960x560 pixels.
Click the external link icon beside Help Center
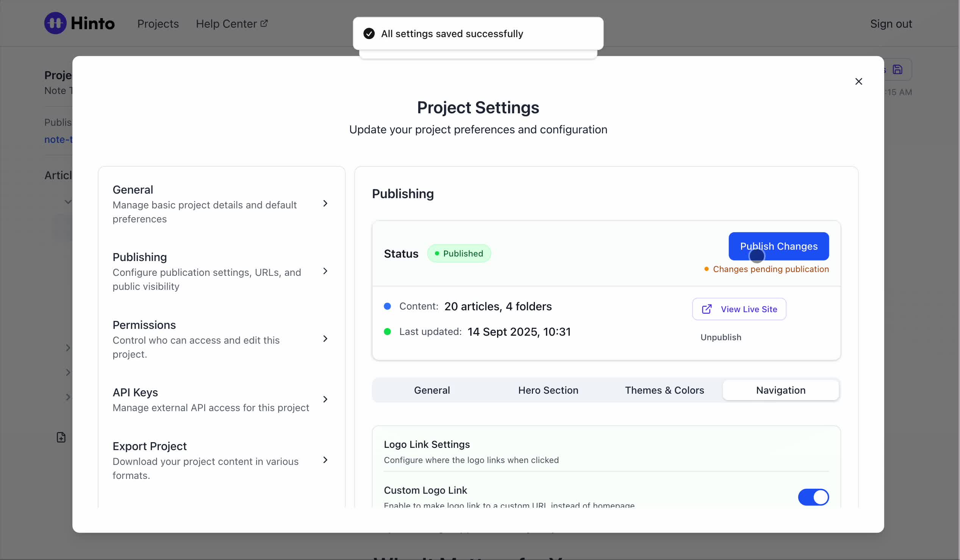click(264, 23)
